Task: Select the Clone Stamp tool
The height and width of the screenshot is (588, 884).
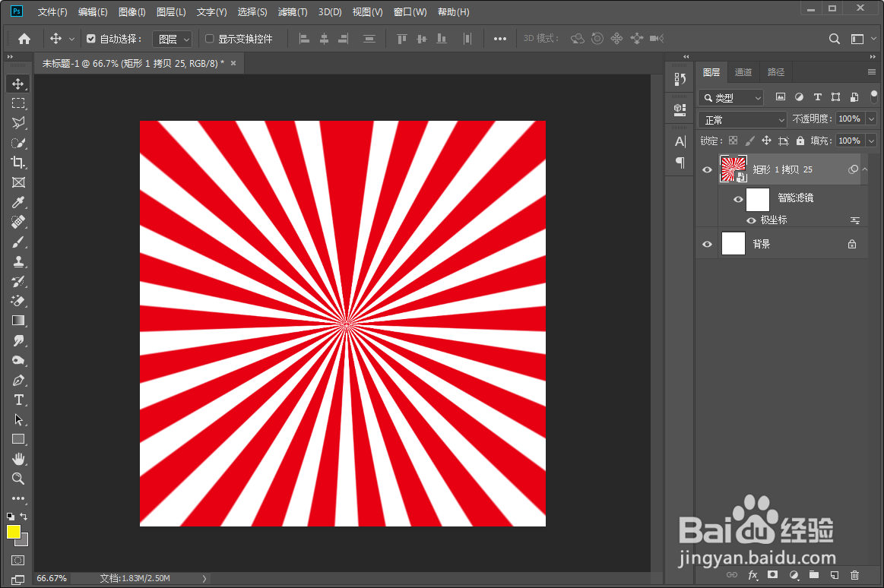Action: (18, 261)
